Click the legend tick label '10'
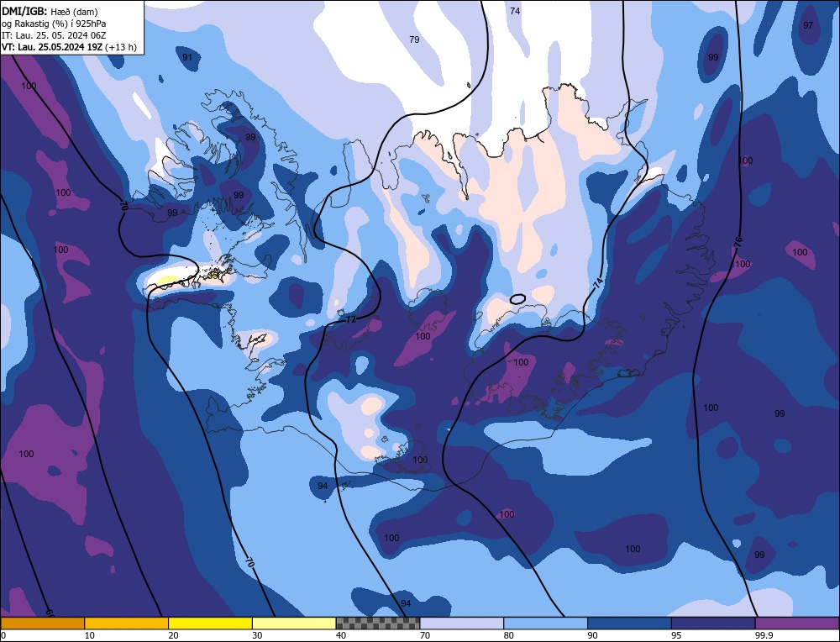The height and width of the screenshot is (642, 840). (90, 635)
